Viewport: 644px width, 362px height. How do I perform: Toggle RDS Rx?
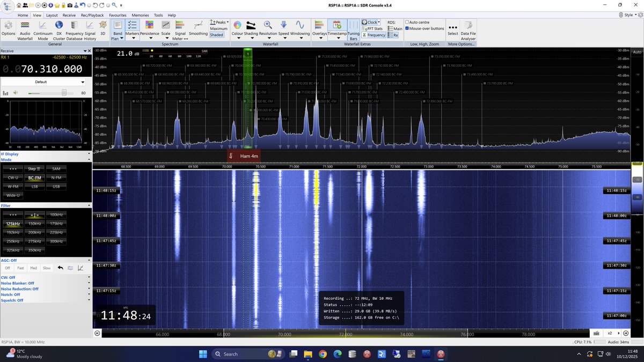pyautogui.click(x=393, y=35)
